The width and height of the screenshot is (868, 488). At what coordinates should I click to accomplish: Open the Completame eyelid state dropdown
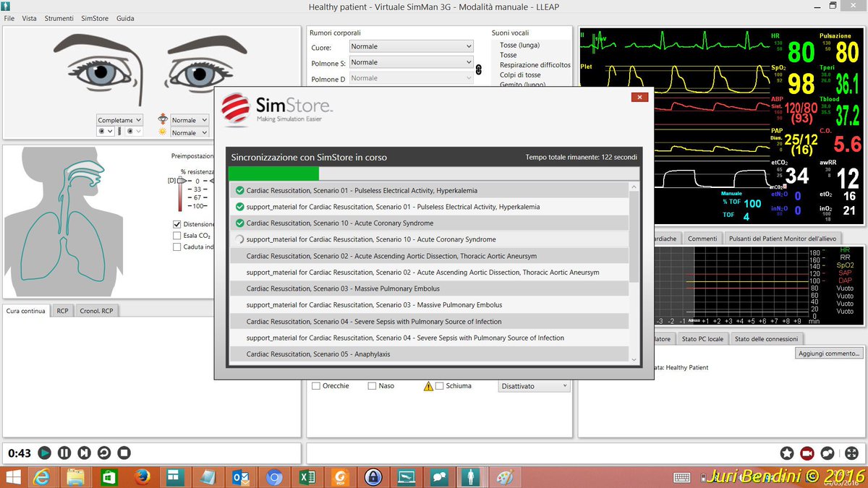(119, 120)
